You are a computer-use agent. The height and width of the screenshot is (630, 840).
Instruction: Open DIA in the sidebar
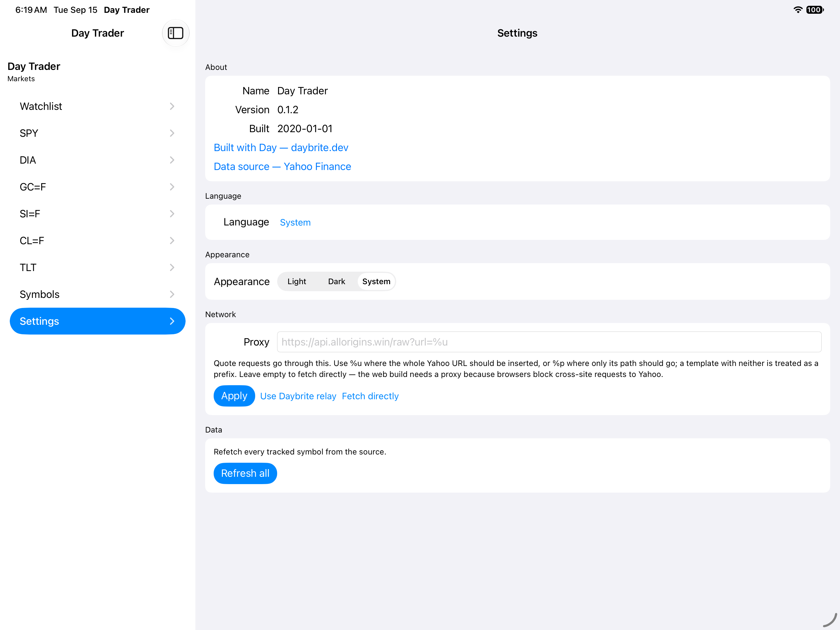pos(98,160)
